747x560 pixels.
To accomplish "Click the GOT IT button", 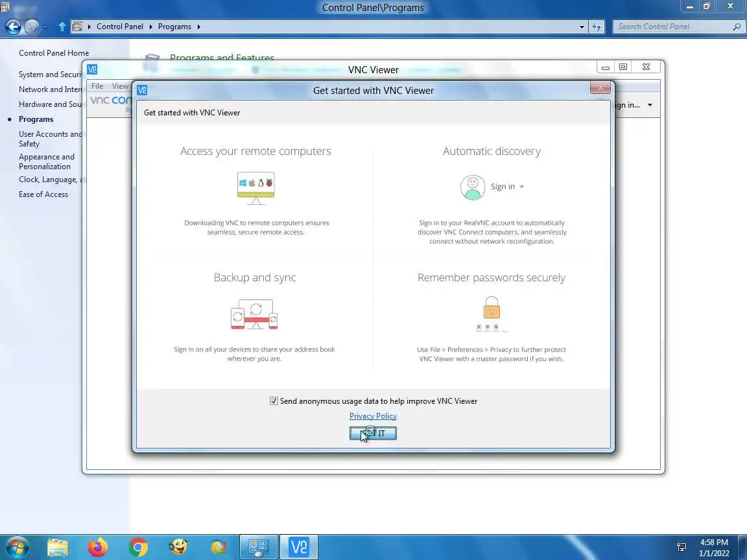I will pyautogui.click(x=373, y=433).
